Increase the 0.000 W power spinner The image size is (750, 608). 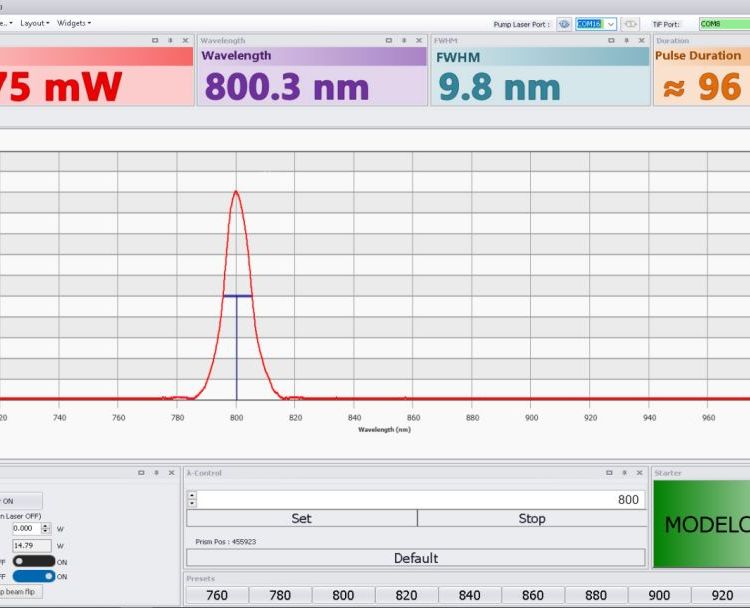point(46,526)
